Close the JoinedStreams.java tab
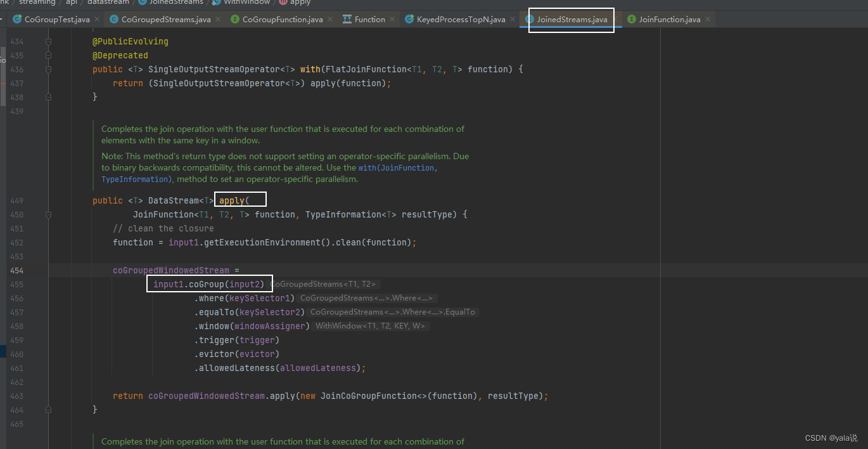The height and width of the screenshot is (449, 868). pos(615,20)
